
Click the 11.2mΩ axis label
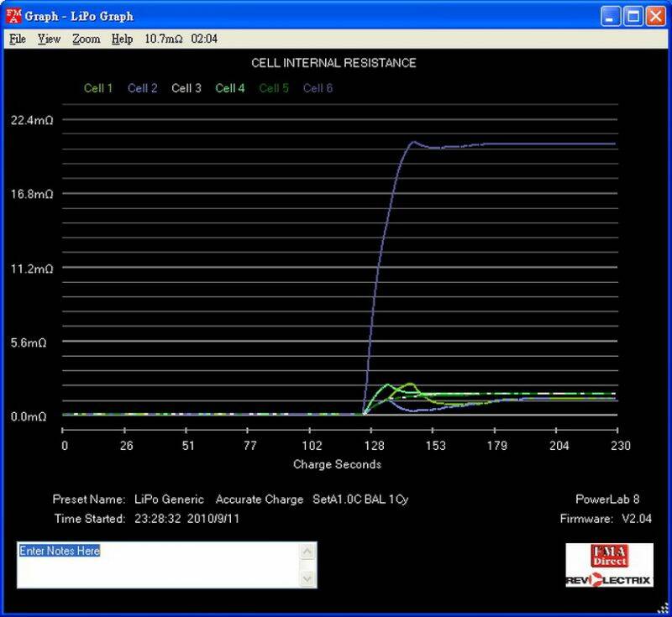(32, 269)
